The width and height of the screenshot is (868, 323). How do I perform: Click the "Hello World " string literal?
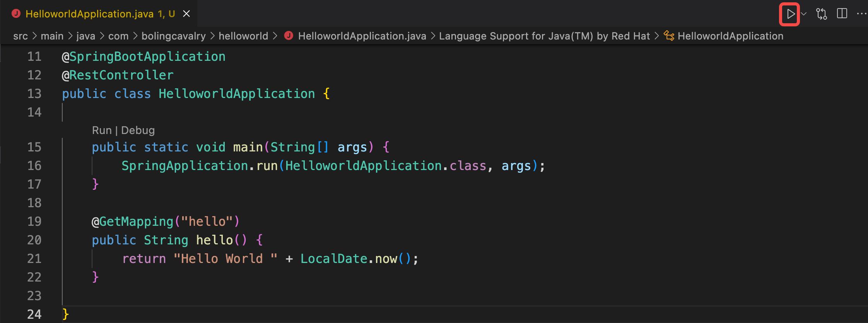pos(226,259)
